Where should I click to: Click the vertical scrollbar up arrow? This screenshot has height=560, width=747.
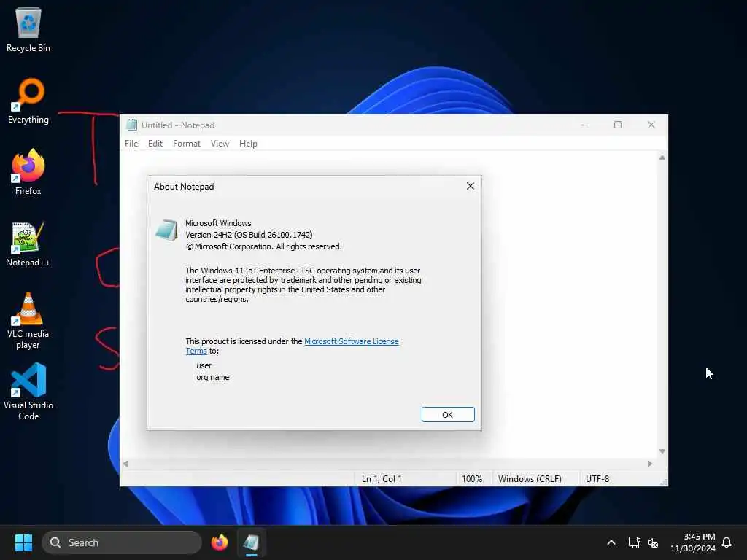point(662,157)
